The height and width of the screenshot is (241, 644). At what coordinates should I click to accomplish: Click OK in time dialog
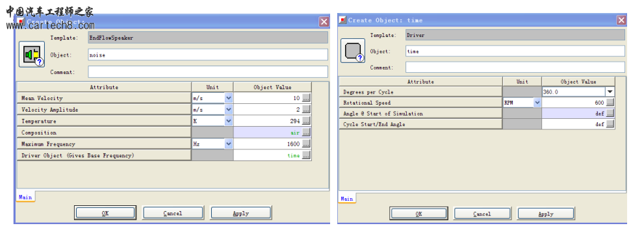[x=419, y=214]
